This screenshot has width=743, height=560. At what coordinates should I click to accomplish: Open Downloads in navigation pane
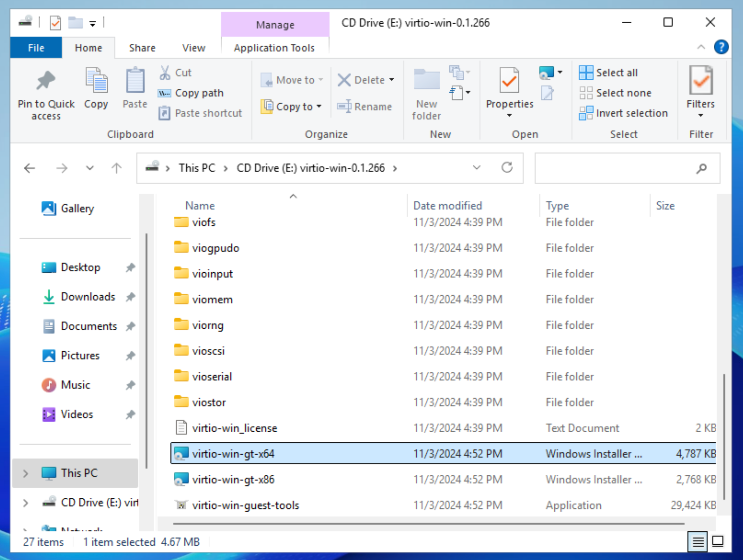(x=79, y=297)
